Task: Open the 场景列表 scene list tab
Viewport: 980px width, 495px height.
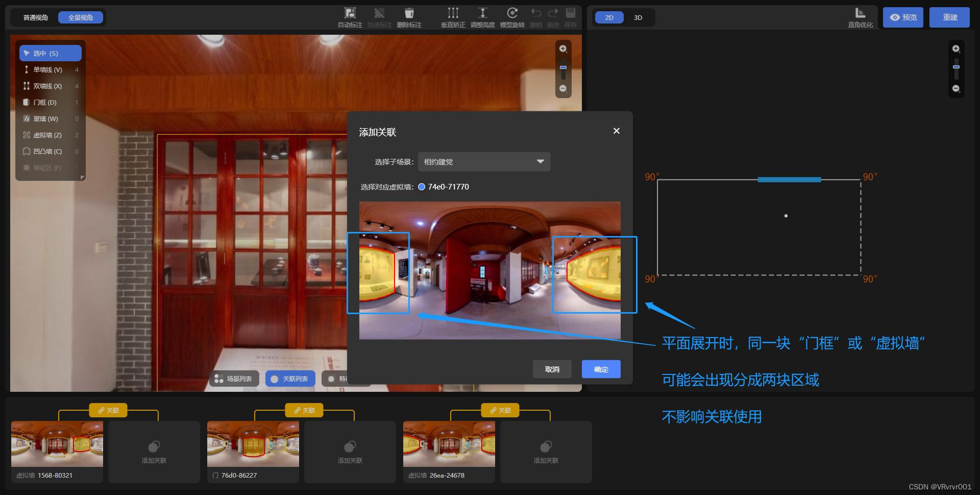Action: point(234,379)
